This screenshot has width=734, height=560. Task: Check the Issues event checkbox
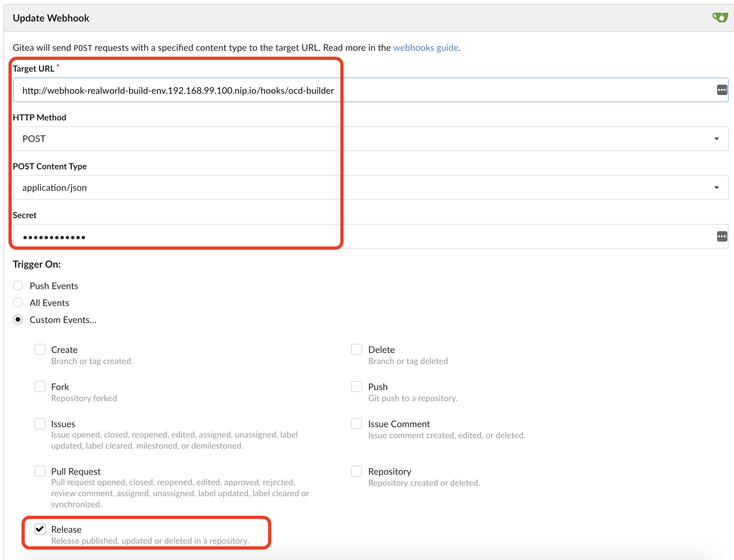click(x=40, y=424)
